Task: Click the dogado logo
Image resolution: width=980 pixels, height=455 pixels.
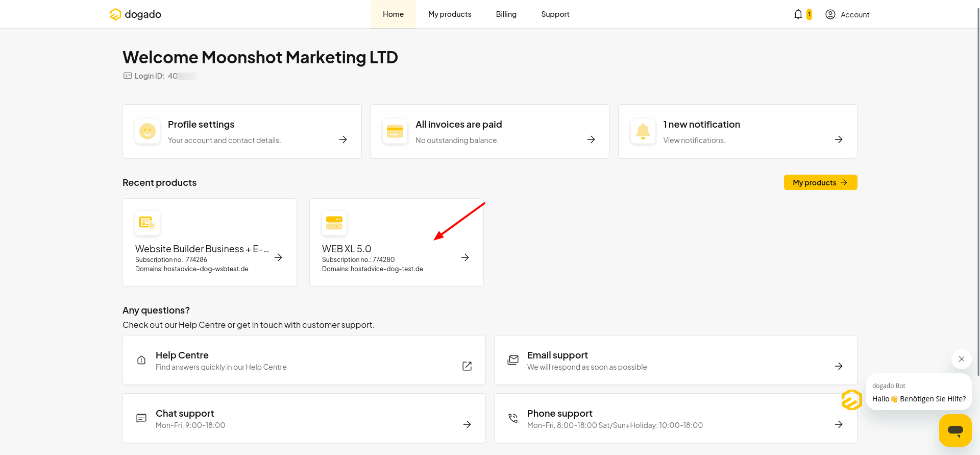Action: [x=135, y=14]
